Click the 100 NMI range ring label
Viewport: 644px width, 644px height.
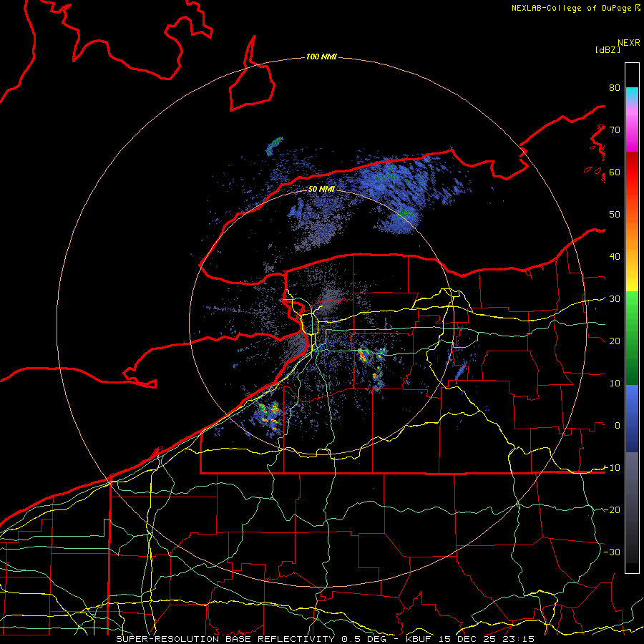(321, 57)
